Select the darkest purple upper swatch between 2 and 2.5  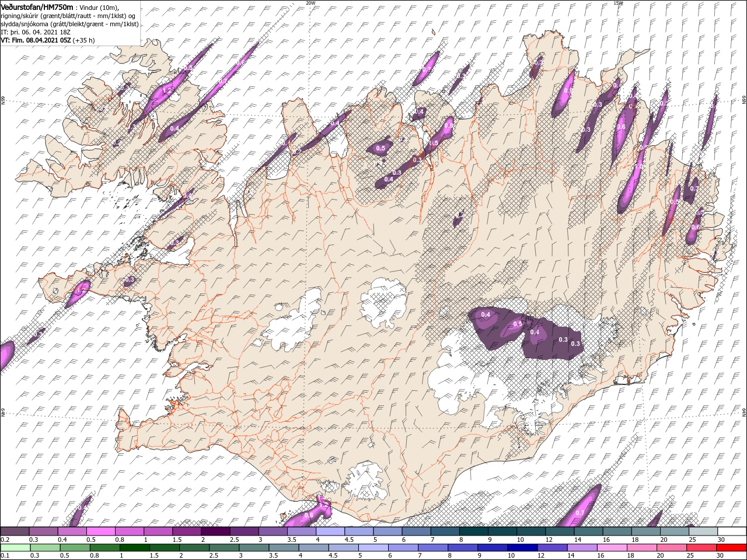click(x=215, y=531)
